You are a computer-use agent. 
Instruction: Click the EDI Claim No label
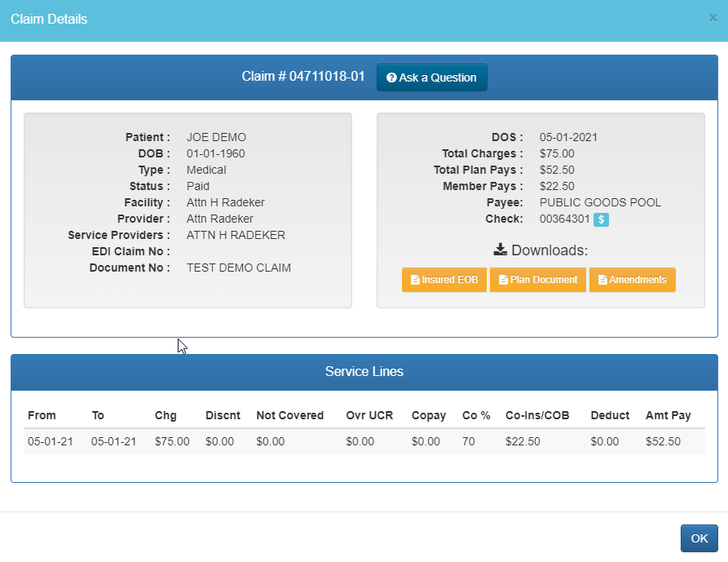coord(130,252)
